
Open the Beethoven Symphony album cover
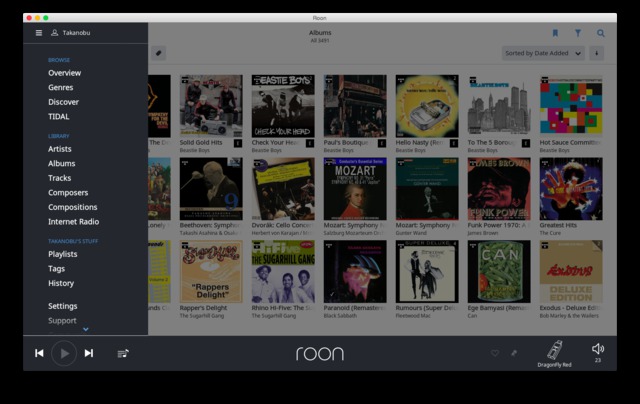[211, 189]
